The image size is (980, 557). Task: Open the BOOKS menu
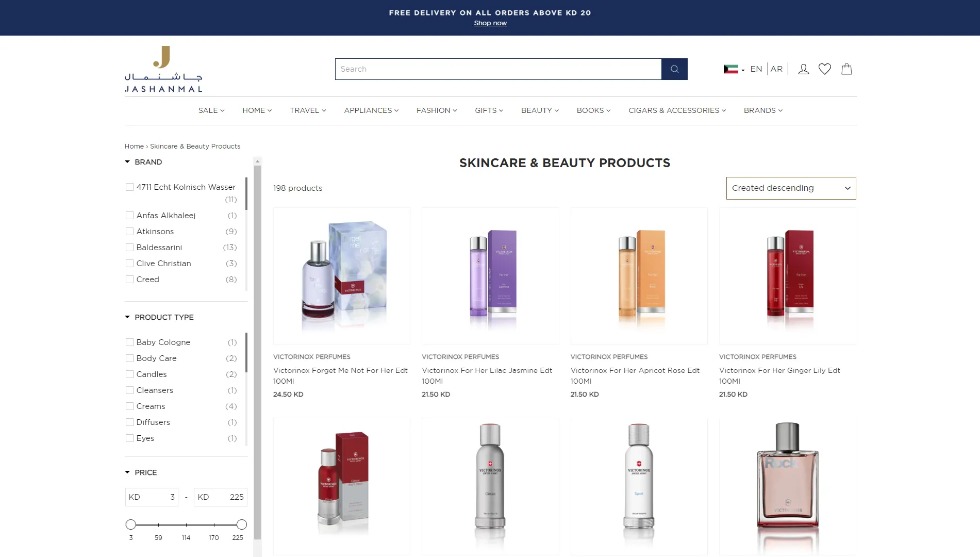tap(593, 110)
